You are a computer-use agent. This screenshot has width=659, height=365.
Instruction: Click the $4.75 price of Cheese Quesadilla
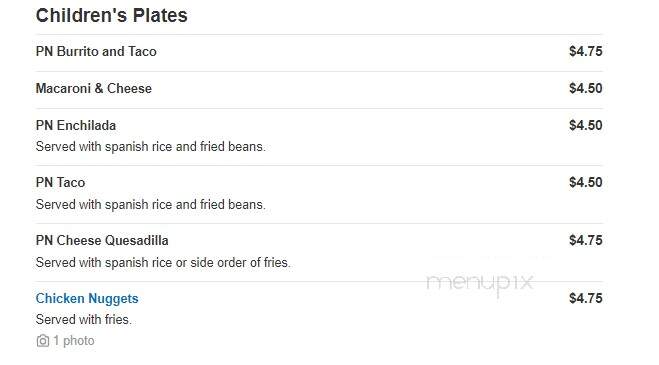[x=586, y=241]
